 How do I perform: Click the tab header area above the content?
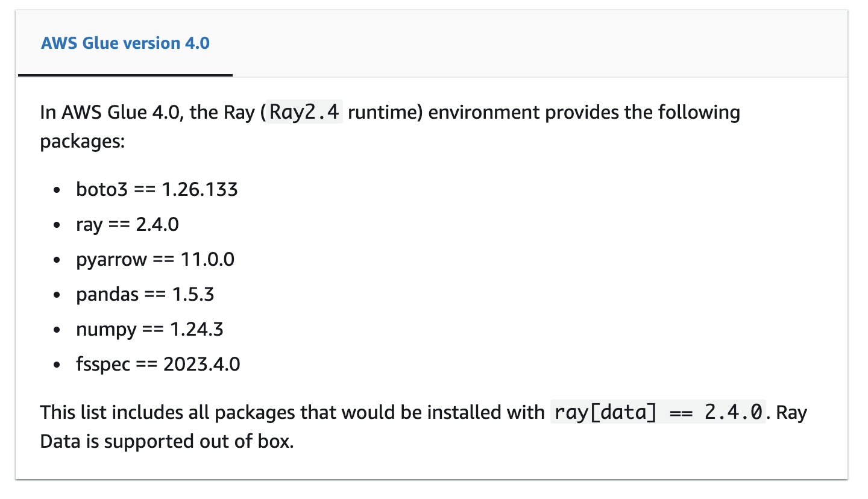(422, 43)
